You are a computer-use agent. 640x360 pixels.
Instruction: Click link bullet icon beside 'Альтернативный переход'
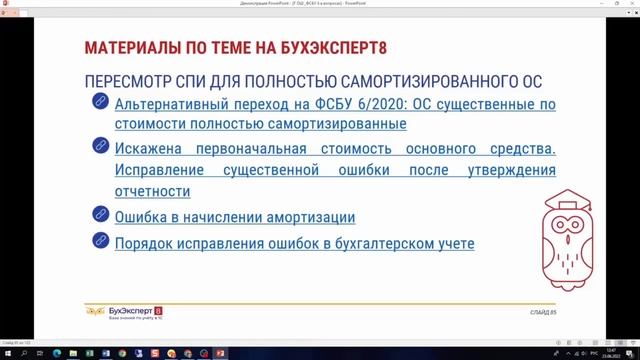click(100, 101)
